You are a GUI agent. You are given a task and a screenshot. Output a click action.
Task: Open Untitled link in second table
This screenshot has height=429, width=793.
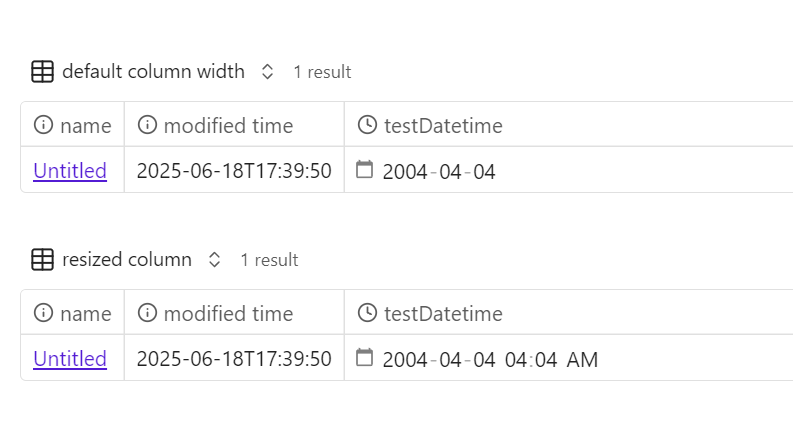point(70,359)
